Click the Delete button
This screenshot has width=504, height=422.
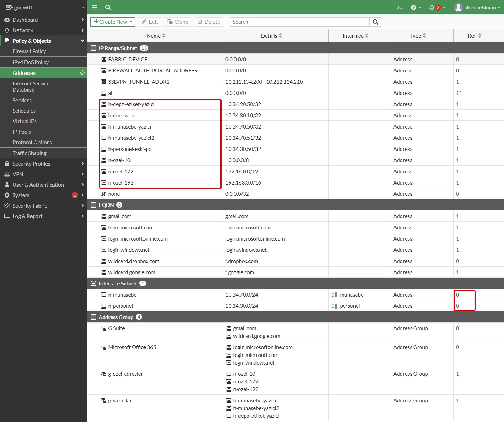[209, 22]
